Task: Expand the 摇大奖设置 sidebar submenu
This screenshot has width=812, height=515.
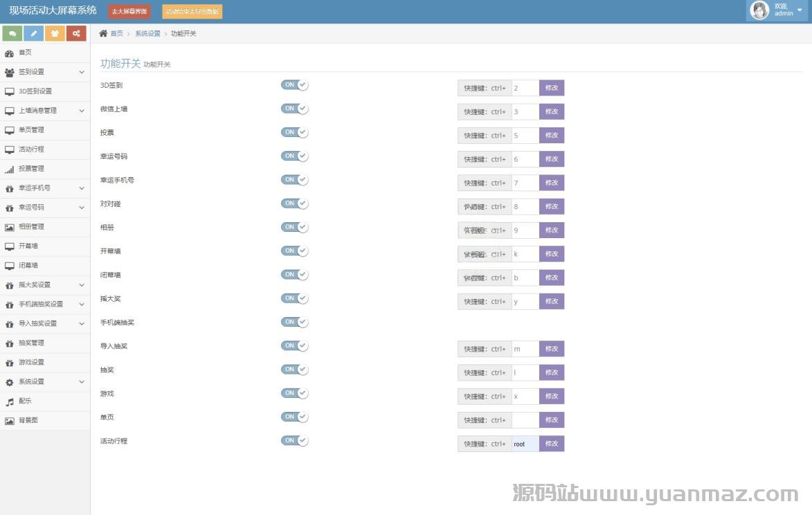Action: pyautogui.click(x=81, y=285)
